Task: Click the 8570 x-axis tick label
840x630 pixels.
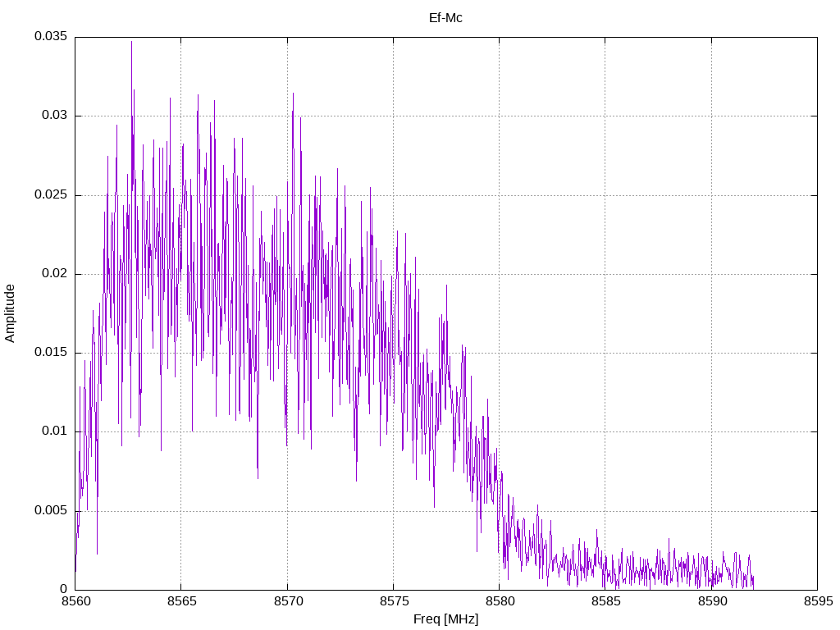Action: tap(287, 601)
